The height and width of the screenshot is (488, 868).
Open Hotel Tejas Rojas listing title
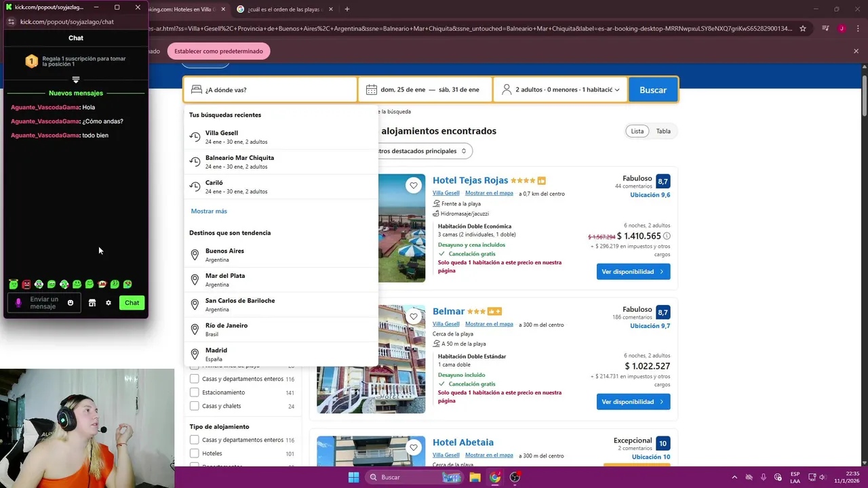coord(470,180)
